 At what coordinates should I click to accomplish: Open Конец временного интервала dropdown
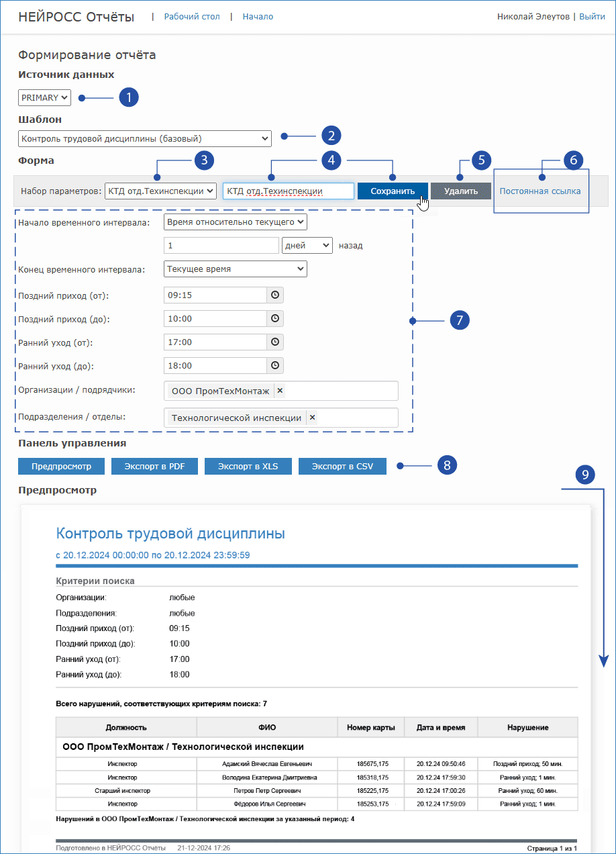pos(235,269)
